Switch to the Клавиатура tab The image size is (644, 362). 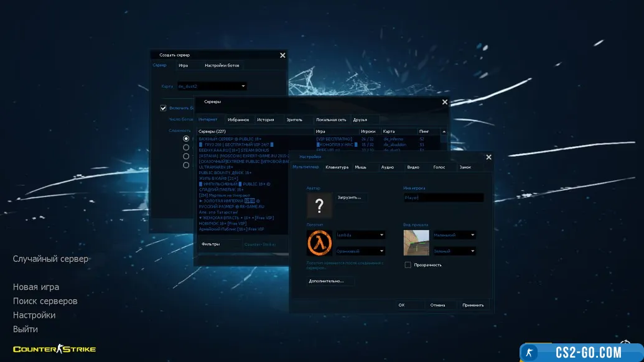click(x=337, y=167)
